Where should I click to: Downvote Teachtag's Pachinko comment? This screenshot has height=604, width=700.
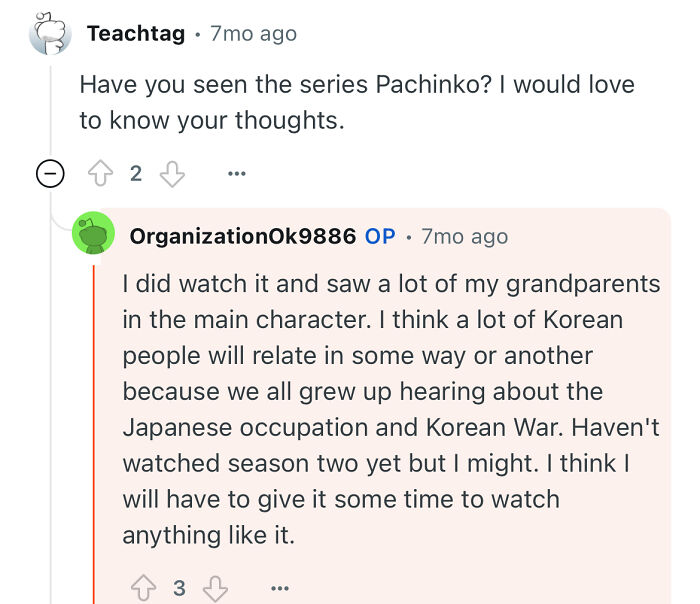(172, 173)
